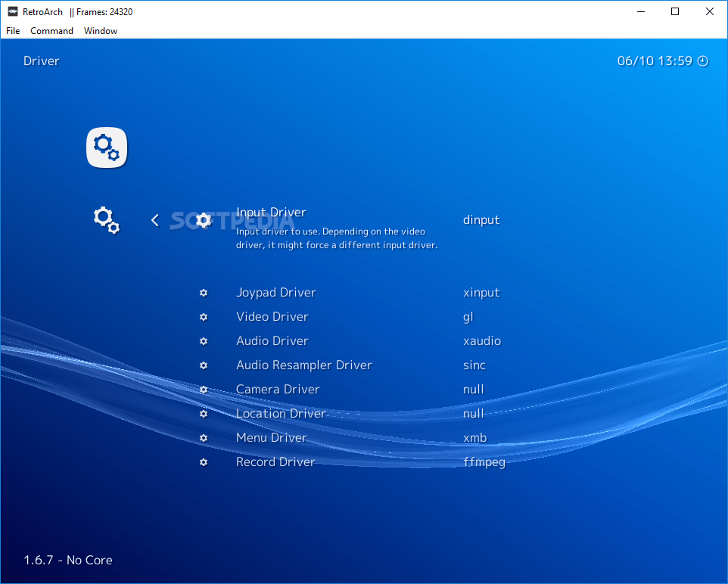Image resolution: width=728 pixels, height=584 pixels.
Task: Click the gear icon beside Location Driver
Action: click(x=204, y=414)
